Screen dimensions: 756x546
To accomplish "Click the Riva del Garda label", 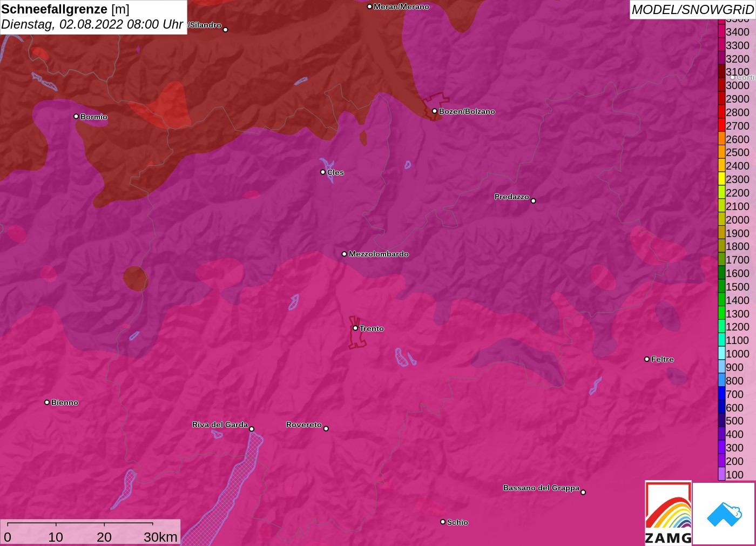I will (x=220, y=424).
